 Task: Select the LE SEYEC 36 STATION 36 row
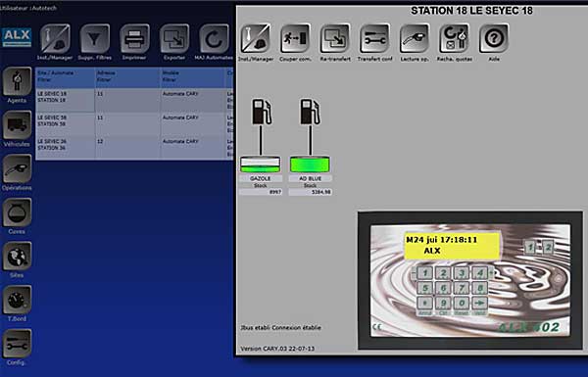[134, 148]
